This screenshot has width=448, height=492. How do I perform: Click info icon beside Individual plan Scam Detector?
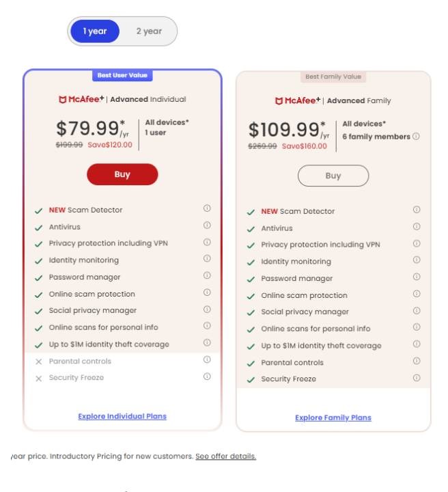207,208
